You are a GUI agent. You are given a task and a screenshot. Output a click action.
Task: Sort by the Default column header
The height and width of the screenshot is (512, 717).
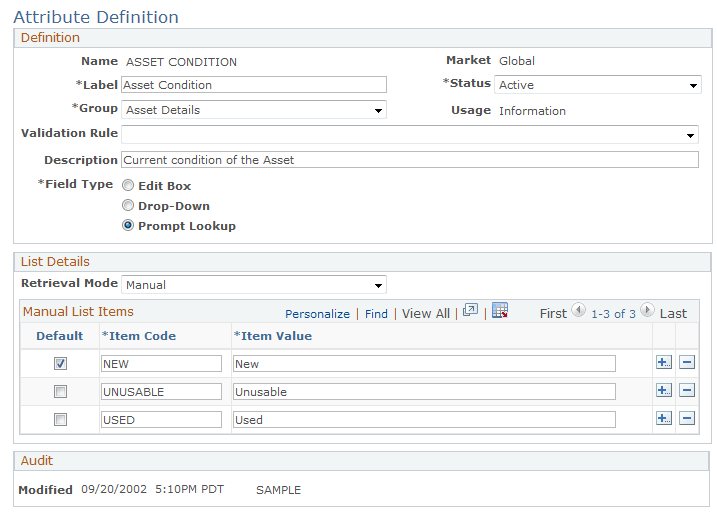click(x=60, y=336)
